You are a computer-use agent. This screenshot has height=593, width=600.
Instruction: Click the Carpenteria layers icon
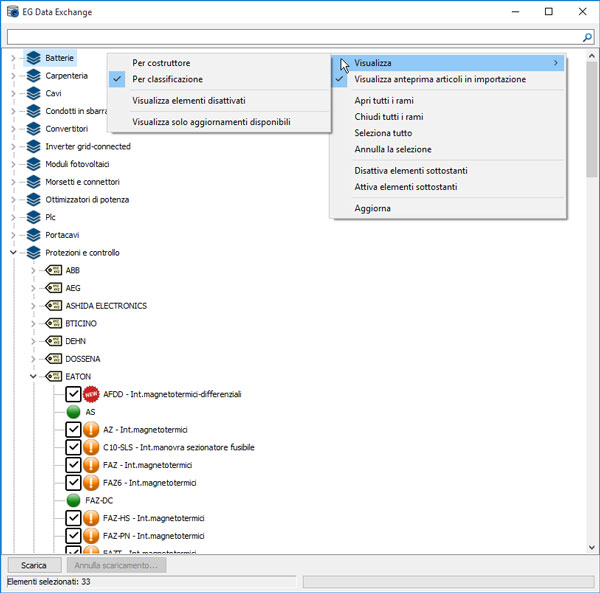click(x=34, y=76)
